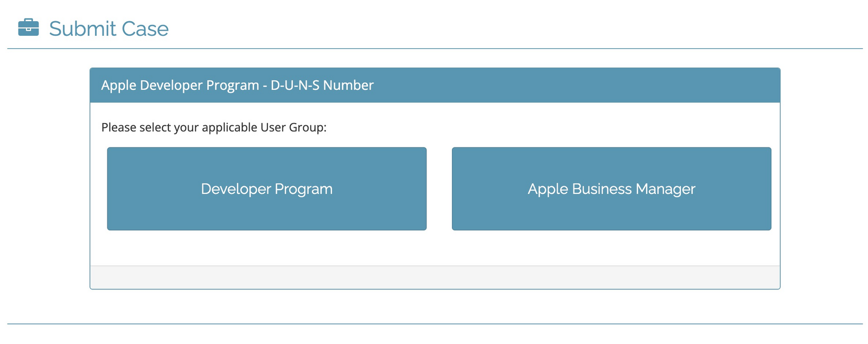The image size is (868, 344).
Task: Click the Submit Case page heading
Action: pos(108,29)
